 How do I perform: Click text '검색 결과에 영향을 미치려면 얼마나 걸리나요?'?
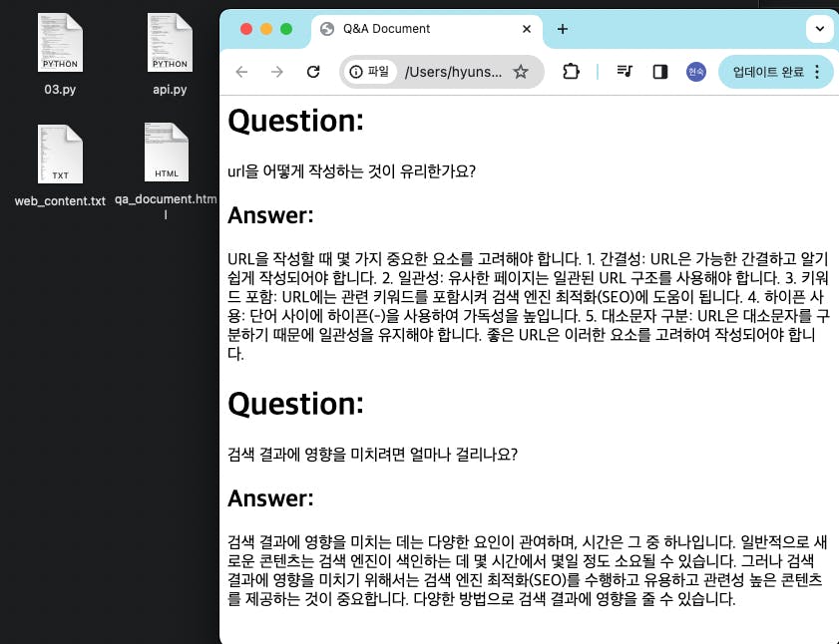pos(372,455)
